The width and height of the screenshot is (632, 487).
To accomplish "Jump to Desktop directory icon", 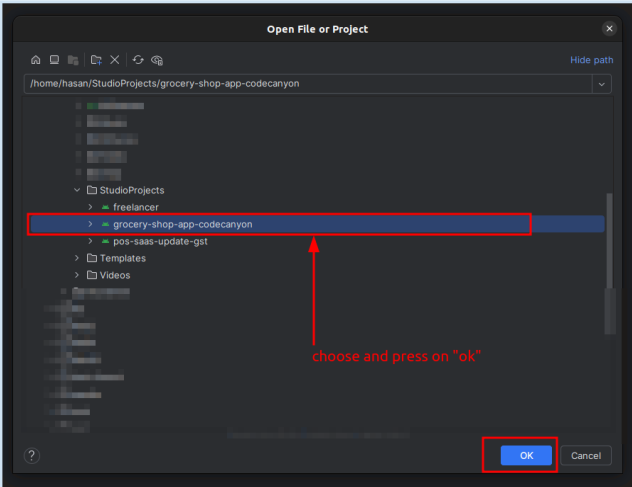I will (x=55, y=60).
